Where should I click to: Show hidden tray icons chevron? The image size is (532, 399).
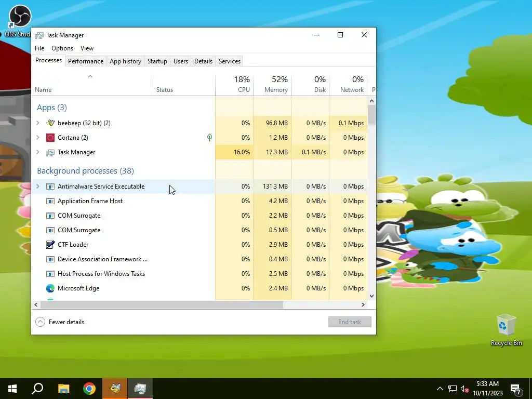click(x=440, y=389)
